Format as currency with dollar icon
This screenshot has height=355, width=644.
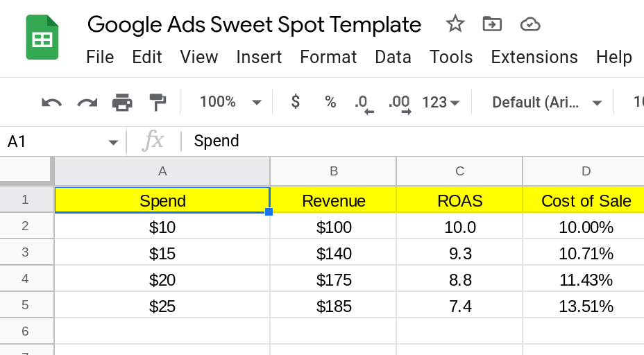click(x=296, y=101)
